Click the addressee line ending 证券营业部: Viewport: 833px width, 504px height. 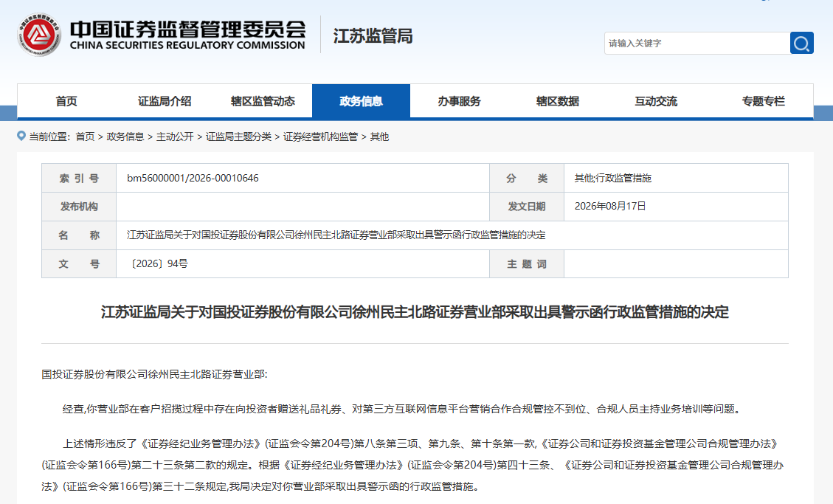click(155, 374)
